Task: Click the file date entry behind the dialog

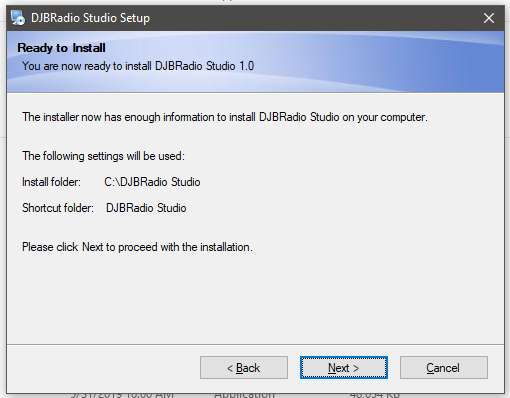Action: tap(122, 395)
